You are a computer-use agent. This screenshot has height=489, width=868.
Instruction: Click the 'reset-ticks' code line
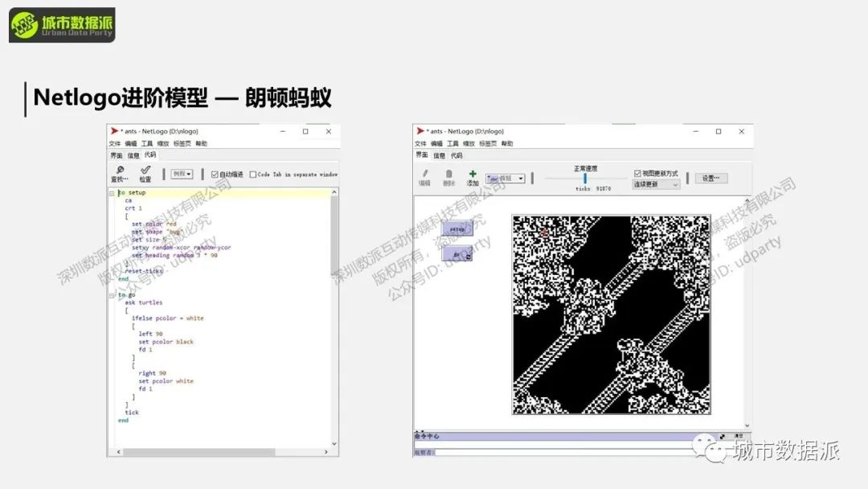pos(144,271)
